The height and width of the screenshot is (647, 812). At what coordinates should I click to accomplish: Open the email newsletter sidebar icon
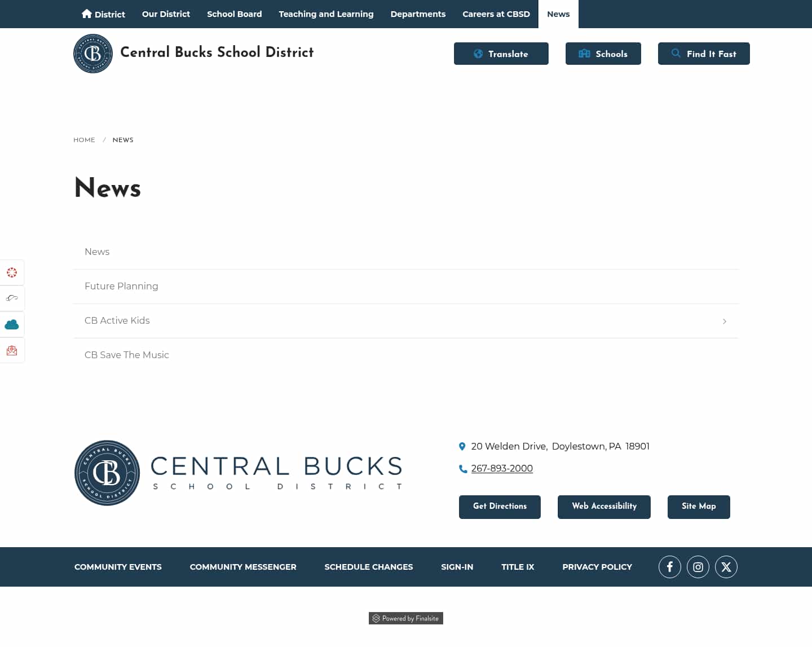pyautogui.click(x=12, y=350)
